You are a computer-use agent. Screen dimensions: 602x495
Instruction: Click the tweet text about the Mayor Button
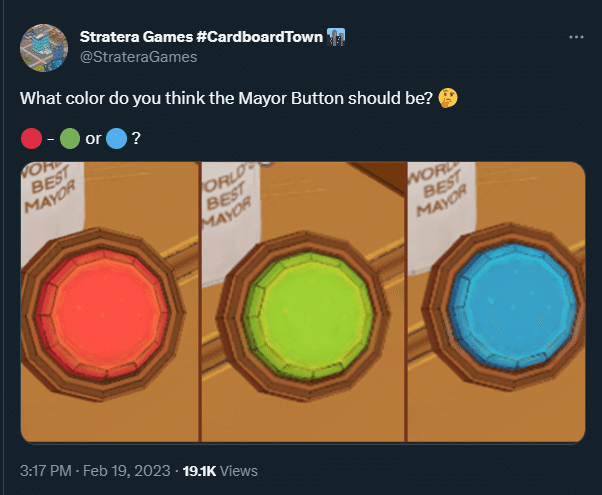pos(227,98)
